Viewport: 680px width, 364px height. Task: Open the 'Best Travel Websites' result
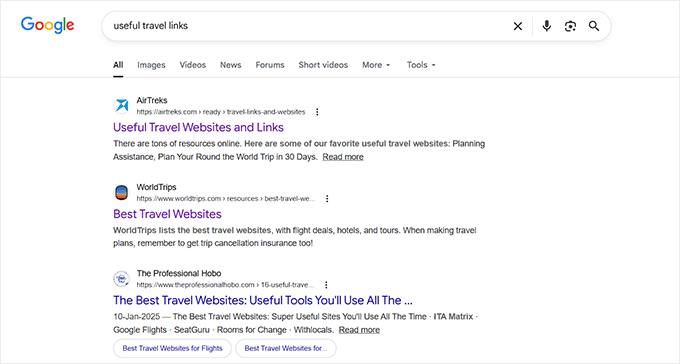[167, 214]
